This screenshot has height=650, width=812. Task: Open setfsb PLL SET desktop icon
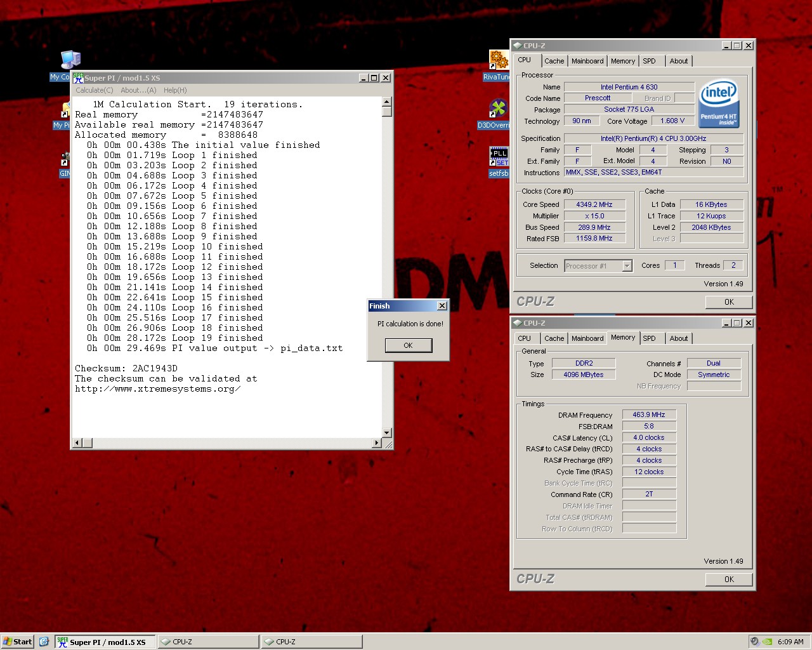(499, 156)
